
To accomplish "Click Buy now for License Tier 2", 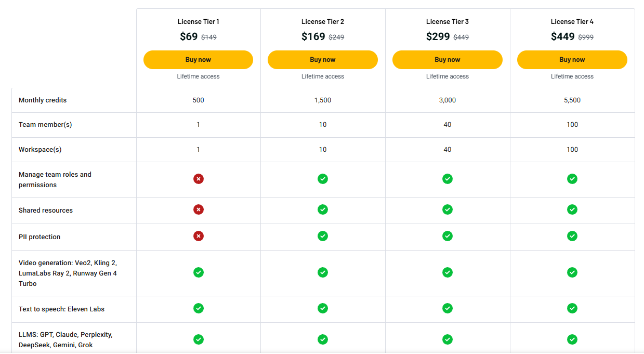I will click(x=323, y=60).
